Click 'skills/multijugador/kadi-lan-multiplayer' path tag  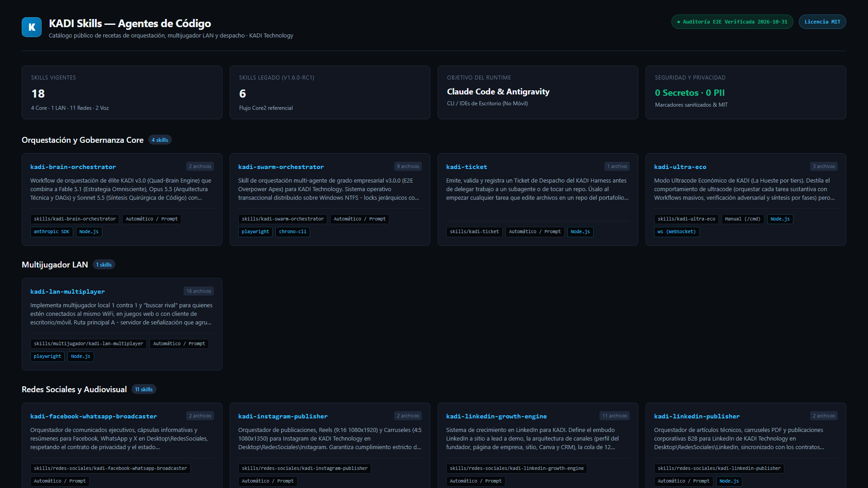coord(88,344)
